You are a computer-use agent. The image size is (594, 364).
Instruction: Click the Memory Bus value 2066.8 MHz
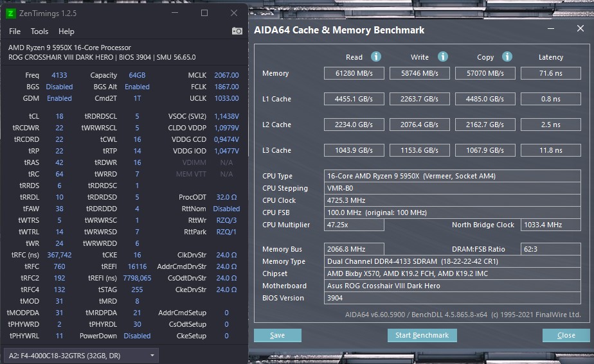(x=354, y=249)
